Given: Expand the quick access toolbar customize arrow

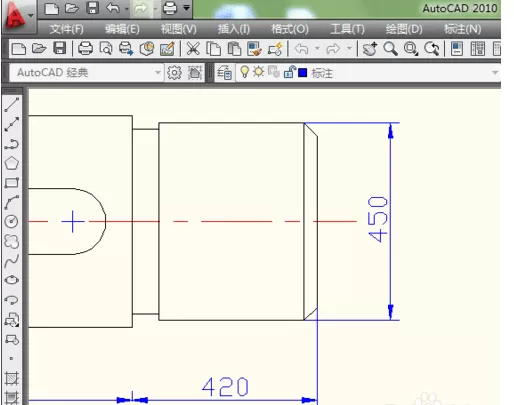Looking at the screenshot, I should [x=187, y=8].
